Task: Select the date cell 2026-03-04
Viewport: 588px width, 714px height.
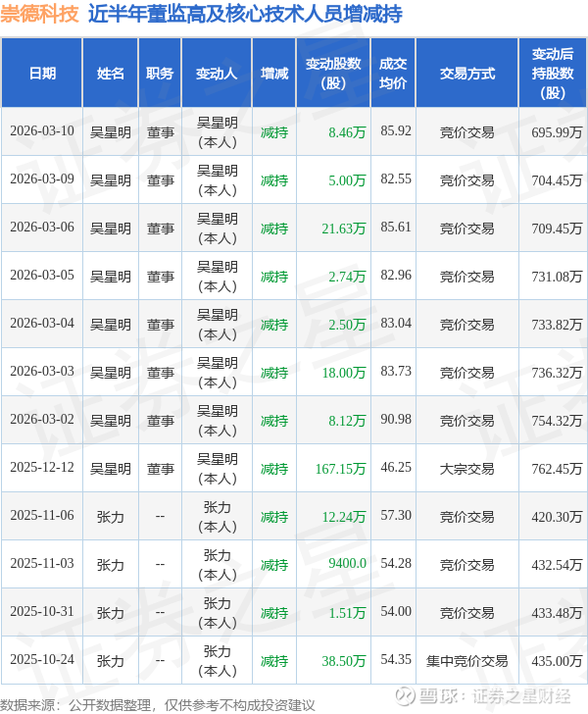Action: [x=42, y=324]
